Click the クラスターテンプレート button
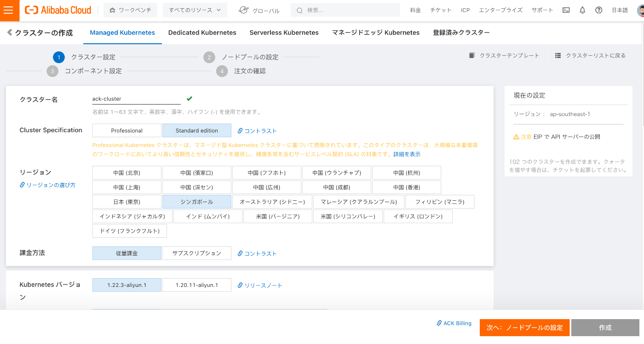The image size is (644, 344). click(x=504, y=55)
